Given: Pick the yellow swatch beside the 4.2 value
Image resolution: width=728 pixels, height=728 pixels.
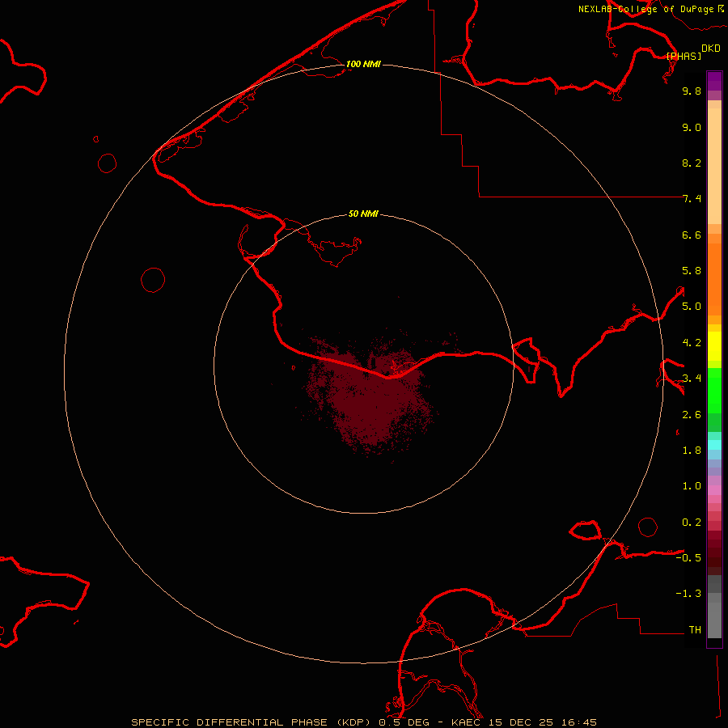Looking at the screenshot, I should point(714,343).
